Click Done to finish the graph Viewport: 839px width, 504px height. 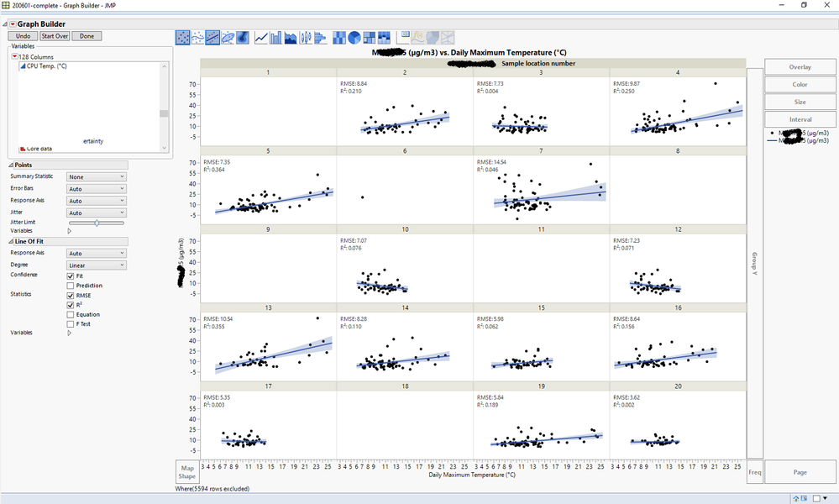87,35
